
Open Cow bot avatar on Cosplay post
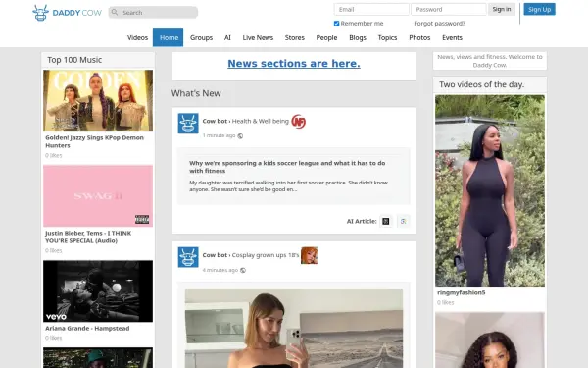188,257
